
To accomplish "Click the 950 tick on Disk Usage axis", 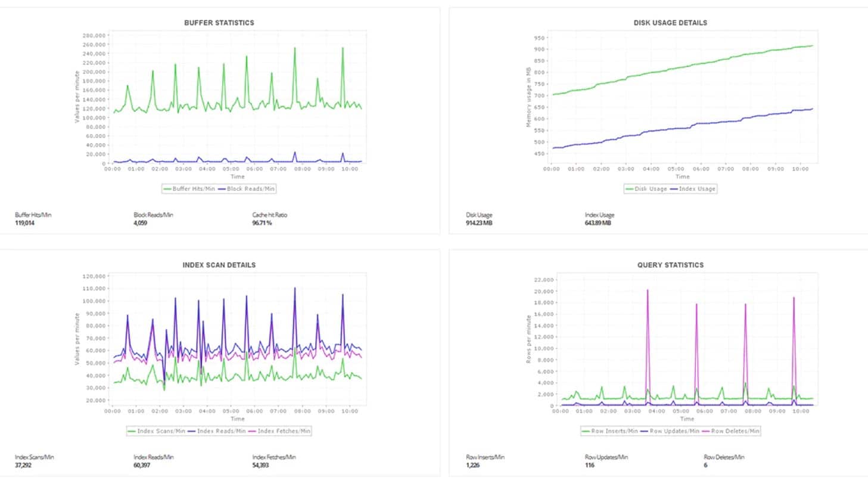I will (x=540, y=38).
